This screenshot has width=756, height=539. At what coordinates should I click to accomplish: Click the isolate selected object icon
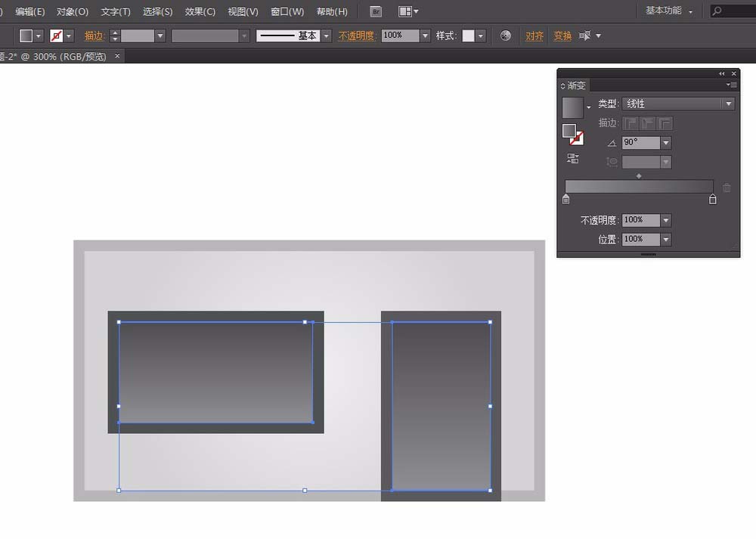point(585,36)
